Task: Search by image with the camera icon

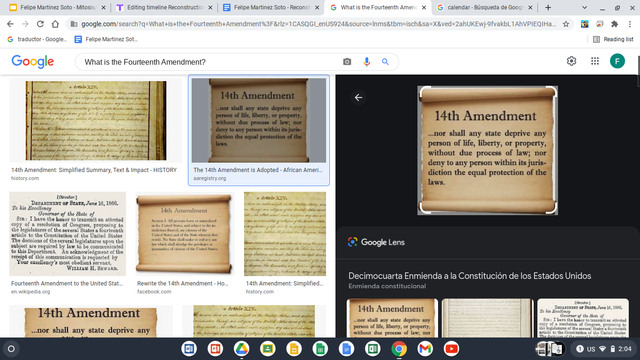Action: pyautogui.click(x=347, y=62)
